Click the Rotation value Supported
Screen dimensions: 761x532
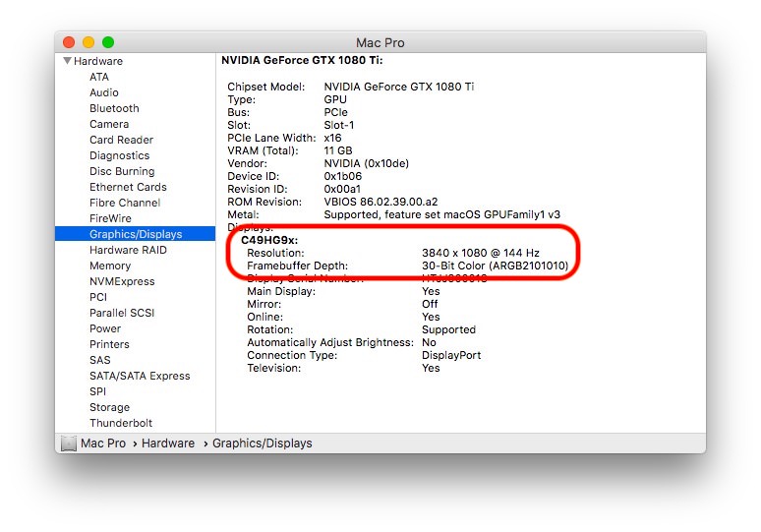(448, 329)
